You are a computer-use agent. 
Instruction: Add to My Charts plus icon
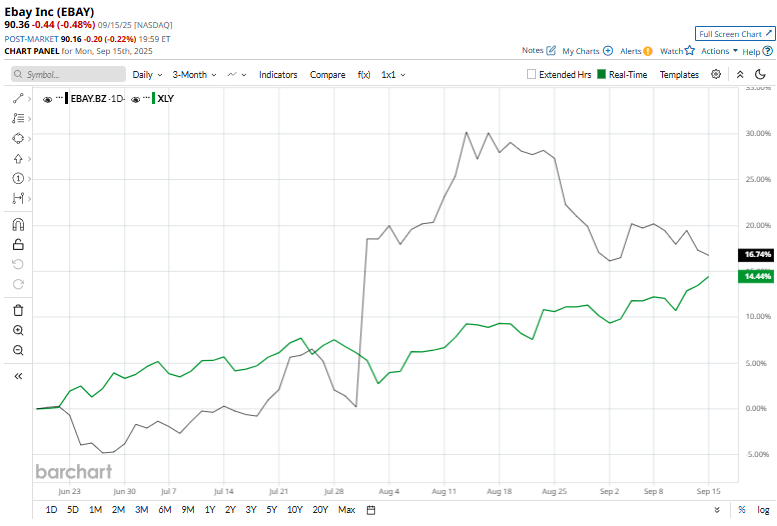[608, 51]
